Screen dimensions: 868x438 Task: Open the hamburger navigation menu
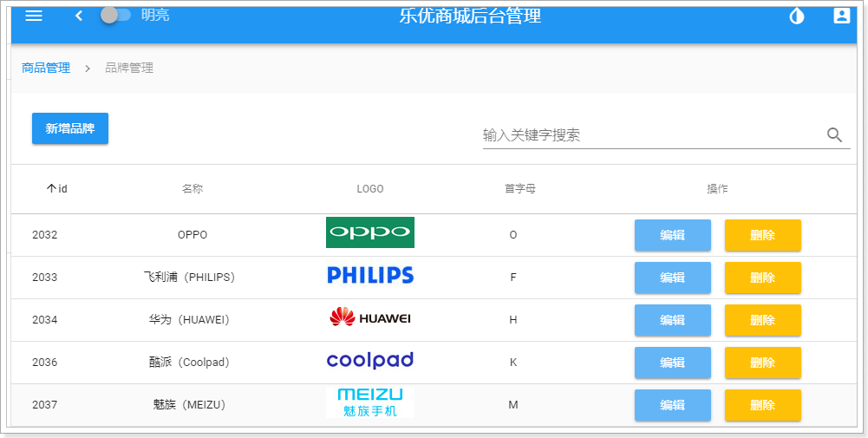(x=34, y=16)
